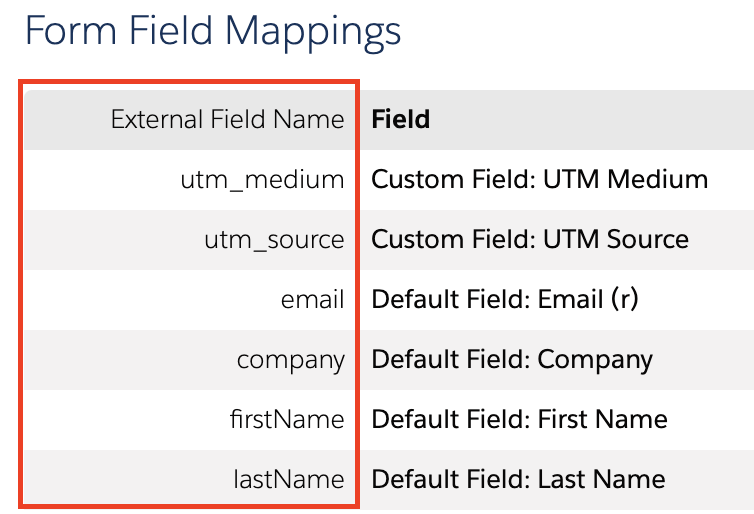Click the (r) required marker after Email
Viewport: 754px width, 514px height.
click(624, 299)
